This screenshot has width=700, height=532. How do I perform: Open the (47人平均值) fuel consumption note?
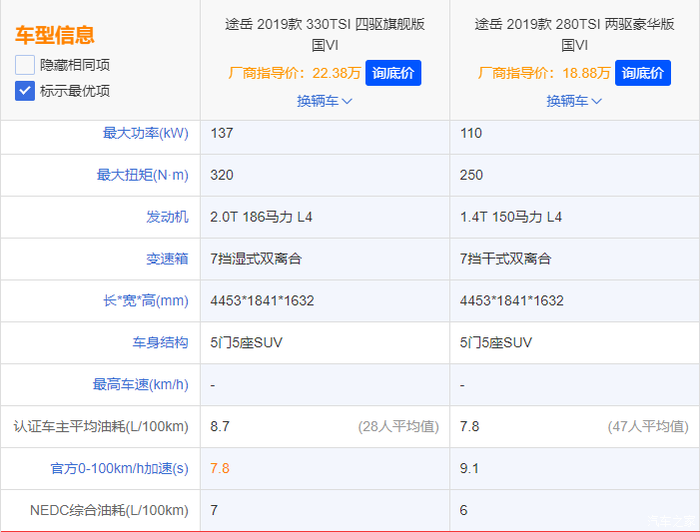(x=648, y=427)
